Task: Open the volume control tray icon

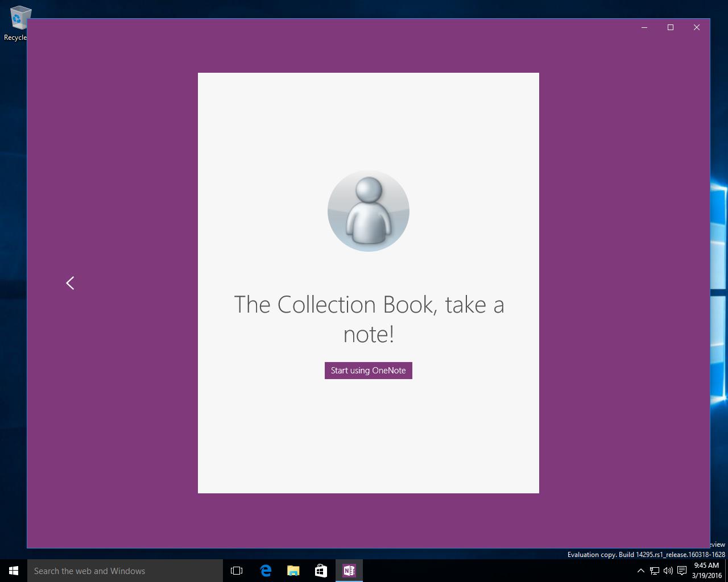Action: click(x=668, y=571)
